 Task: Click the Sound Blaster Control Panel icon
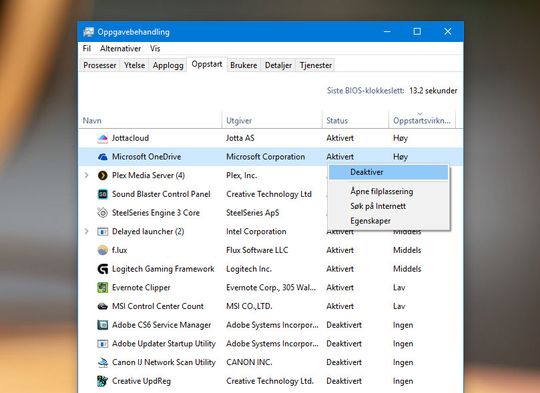pos(103,194)
